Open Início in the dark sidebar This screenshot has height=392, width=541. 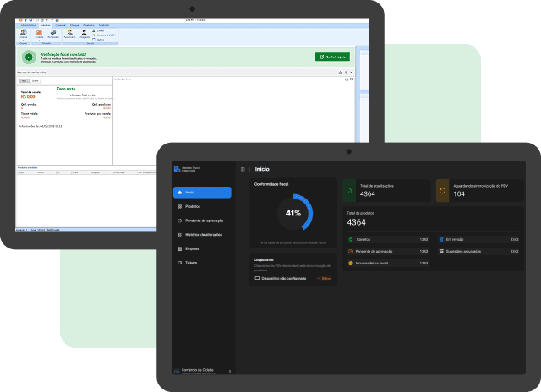[202, 193]
